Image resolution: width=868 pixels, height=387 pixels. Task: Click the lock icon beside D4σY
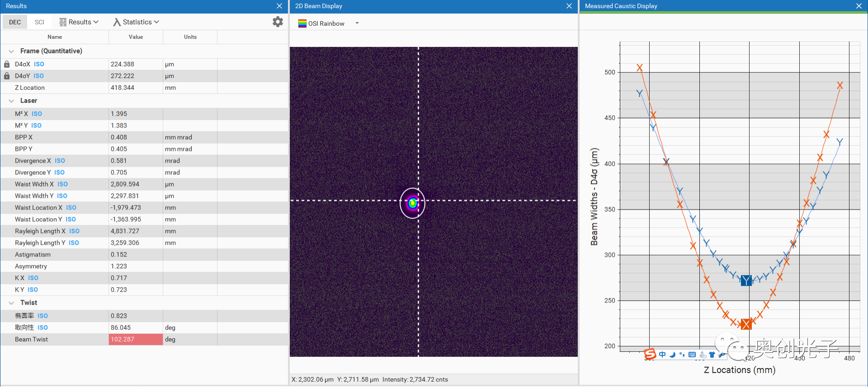tap(7, 76)
